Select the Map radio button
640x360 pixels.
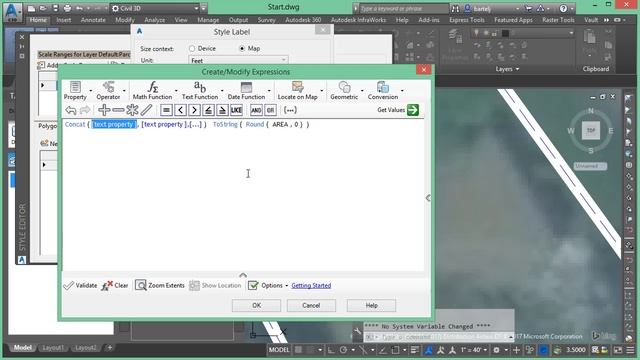[x=242, y=49]
